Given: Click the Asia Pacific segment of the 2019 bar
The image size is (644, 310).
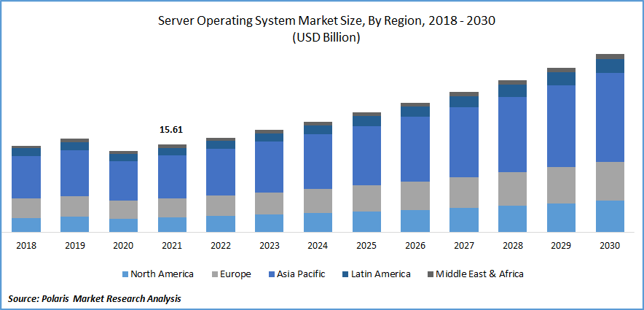Looking at the screenshot, I should 75,173.
